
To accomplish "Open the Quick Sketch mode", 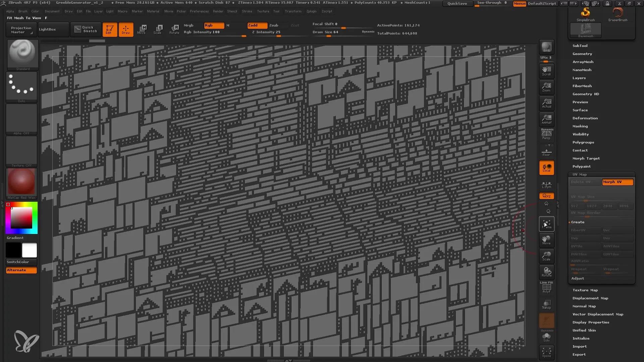I will [x=86, y=29].
